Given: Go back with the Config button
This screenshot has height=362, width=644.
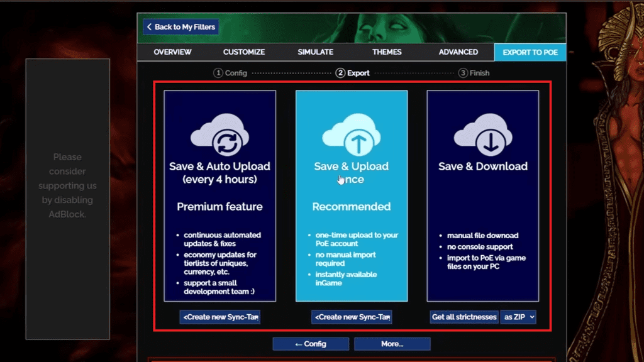Looking at the screenshot, I should [x=311, y=344].
